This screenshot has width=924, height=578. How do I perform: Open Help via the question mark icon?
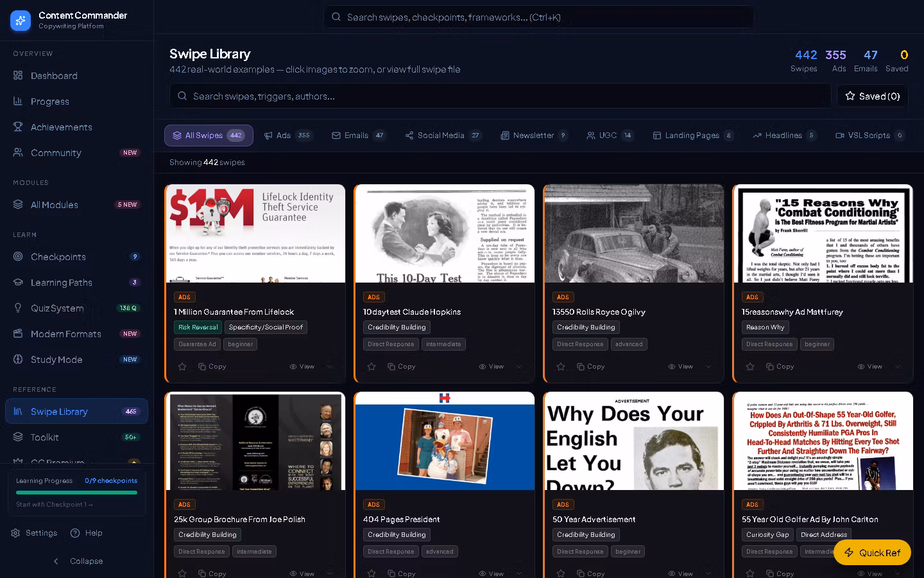pos(87,533)
